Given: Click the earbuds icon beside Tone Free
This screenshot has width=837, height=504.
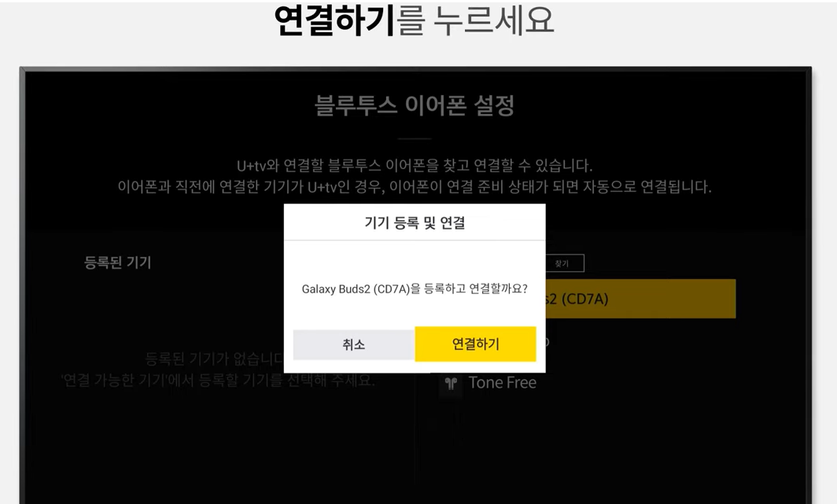Looking at the screenshot, I should click(451, 384).
